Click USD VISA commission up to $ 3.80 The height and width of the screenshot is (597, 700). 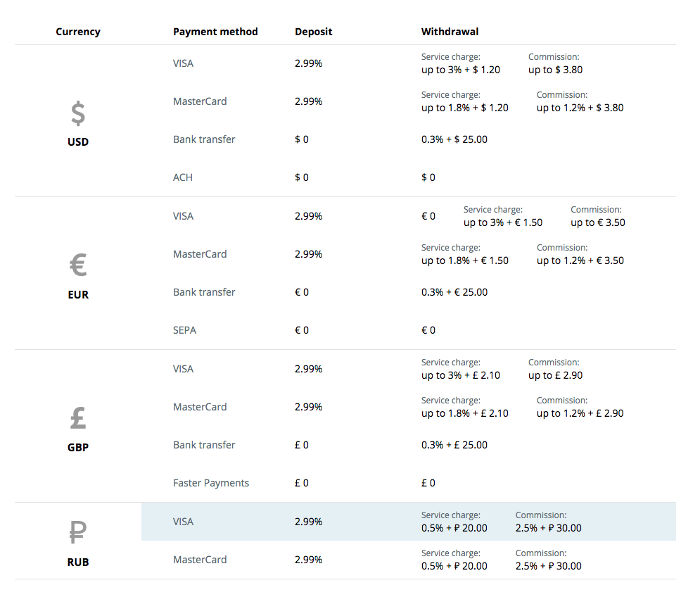555,70
